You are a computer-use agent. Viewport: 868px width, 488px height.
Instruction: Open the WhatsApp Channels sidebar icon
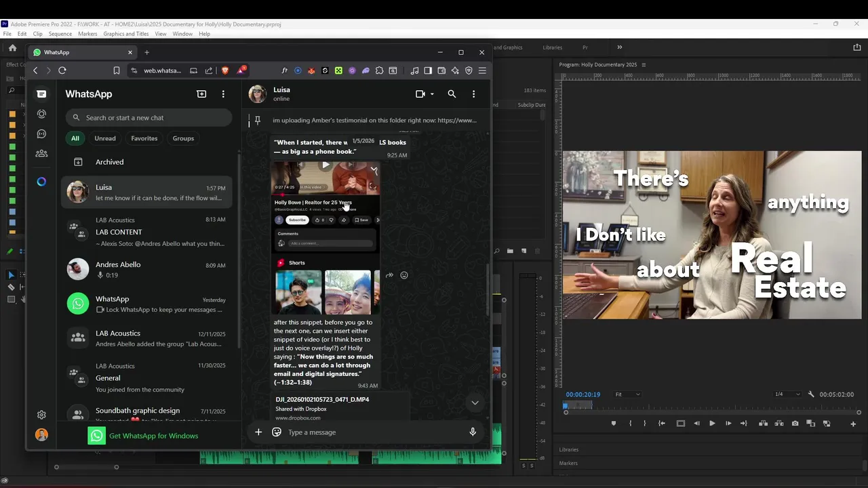(41, 134)
